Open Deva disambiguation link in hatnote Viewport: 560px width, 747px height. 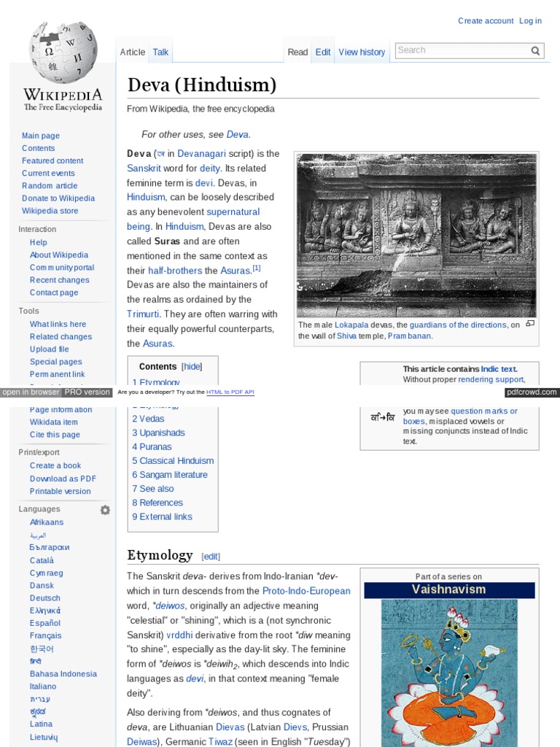(237, 134)
